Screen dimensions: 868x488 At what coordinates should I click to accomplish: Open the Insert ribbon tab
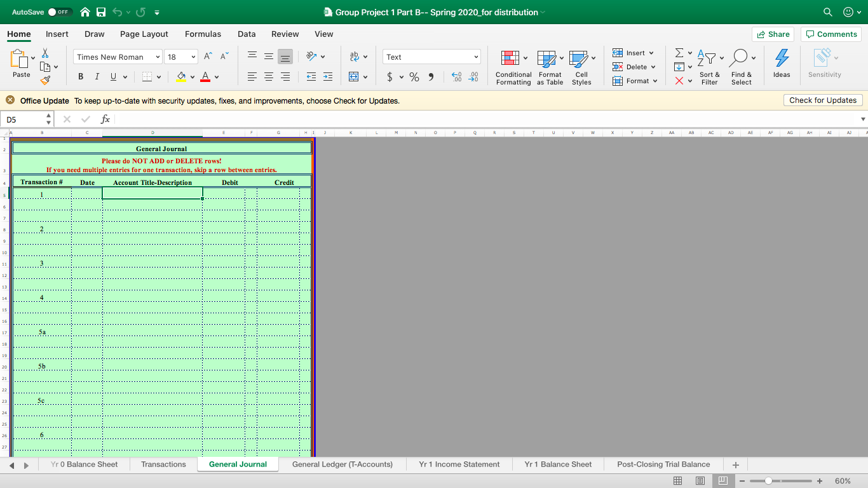click(57, 34)
